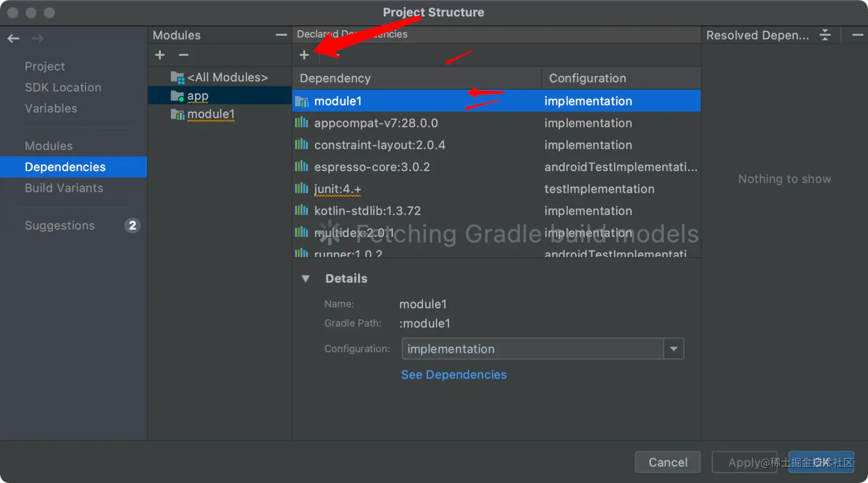Minimize the Modules panel
868x483 pixels.
(x=281, y=35)
